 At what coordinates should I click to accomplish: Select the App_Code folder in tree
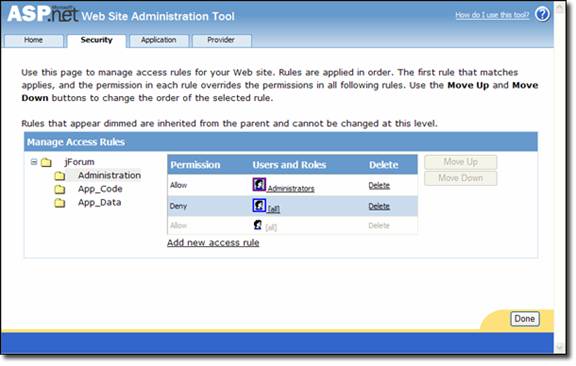100,189
